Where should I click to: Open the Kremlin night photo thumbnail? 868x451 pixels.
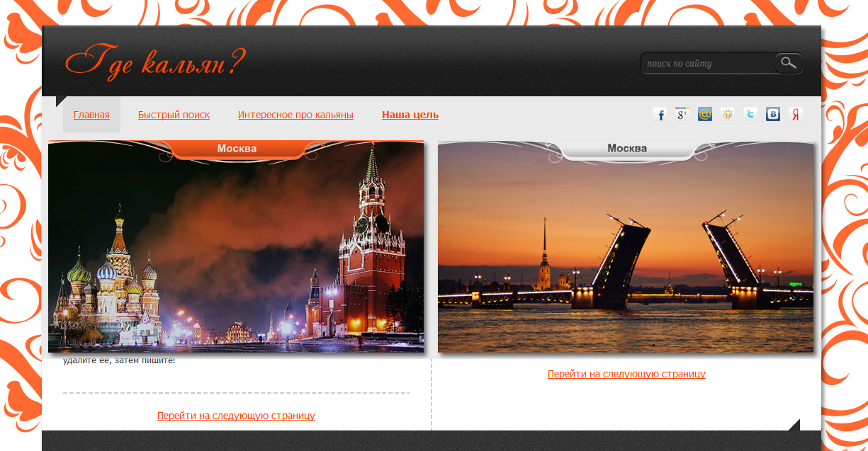(236, 246)
